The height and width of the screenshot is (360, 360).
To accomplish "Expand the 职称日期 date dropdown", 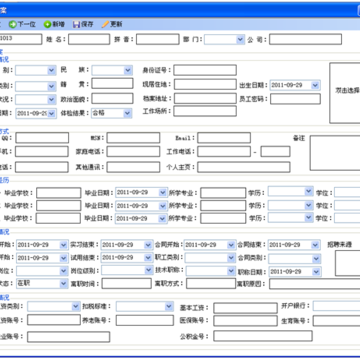I will tap(316, 272).
